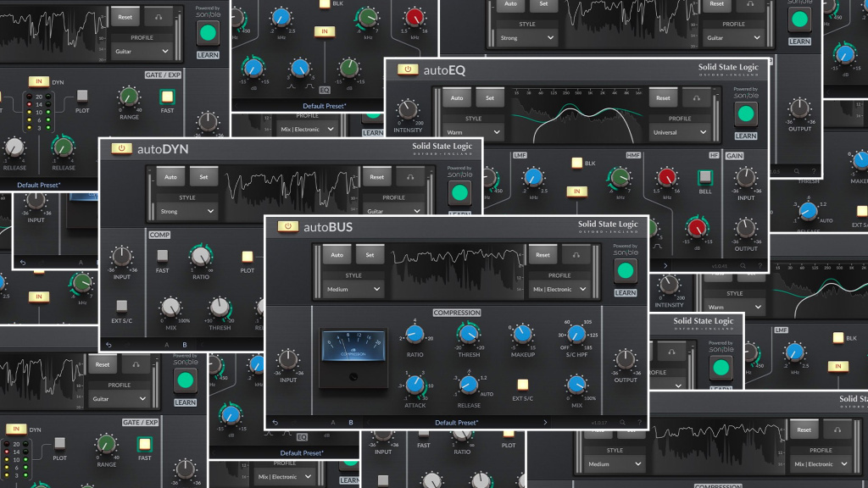Click the THRESH knob in autoBUS
This screenshot has height=488, width=868.
pyautogui.click(x=469, y=334)
